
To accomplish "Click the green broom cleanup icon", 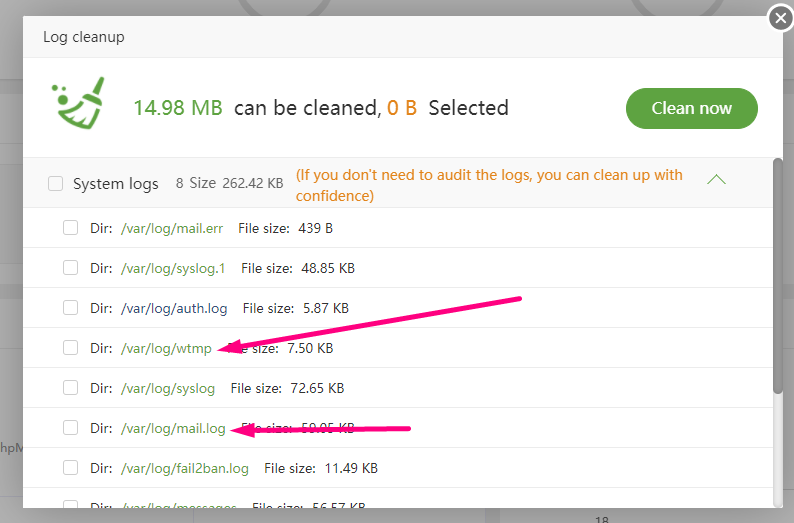I will click(75, 104).
